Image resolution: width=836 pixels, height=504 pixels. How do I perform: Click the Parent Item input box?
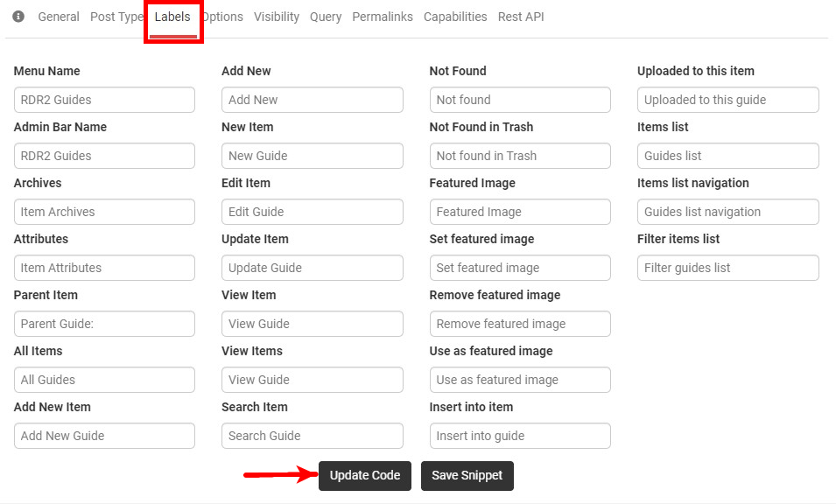click(x=104, y=323)
